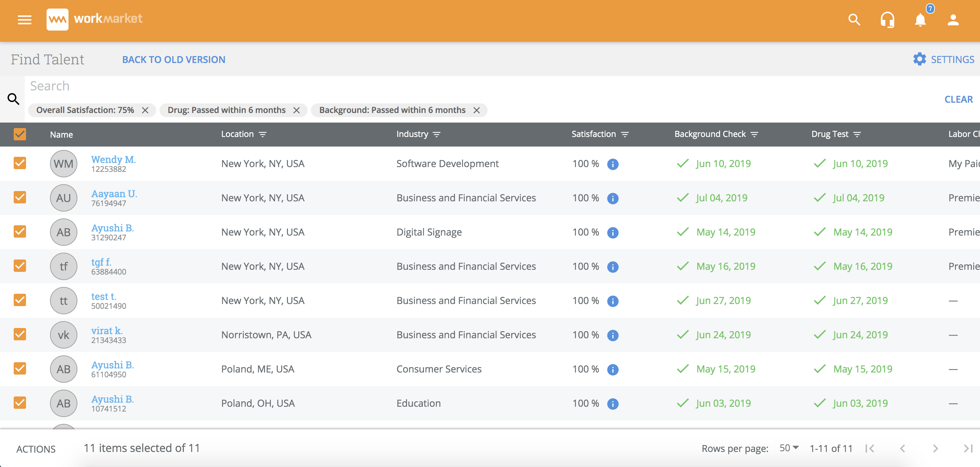The width and height of the screenshot is (980, 467).
Task: Uncheck the row for virat k.
Action: [20, 335]
